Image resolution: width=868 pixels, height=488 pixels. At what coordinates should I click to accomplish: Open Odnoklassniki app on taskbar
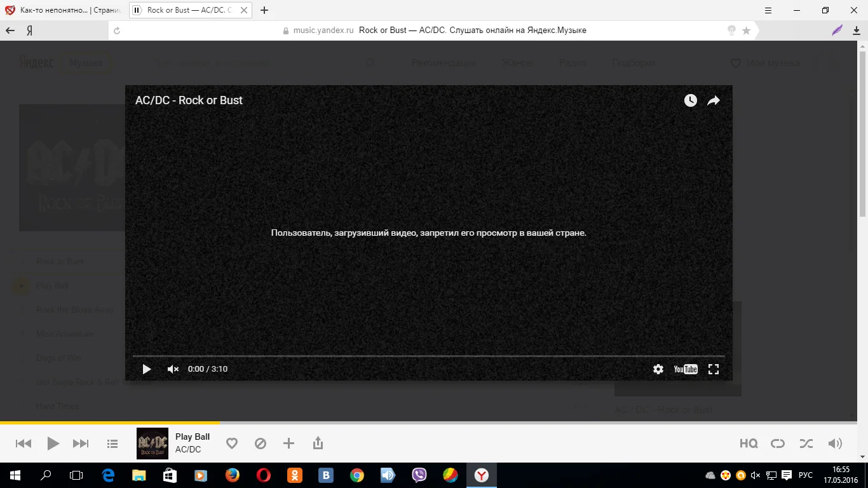pos(294,475)
